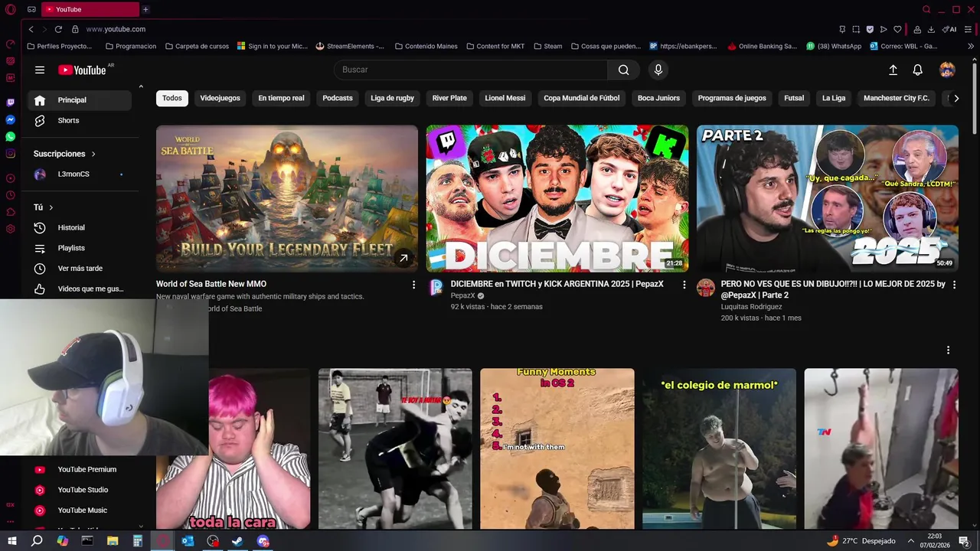Select the Videojuegos filter chip
Viewport: 980px width, 551px height.
click(x=220, y=98)
